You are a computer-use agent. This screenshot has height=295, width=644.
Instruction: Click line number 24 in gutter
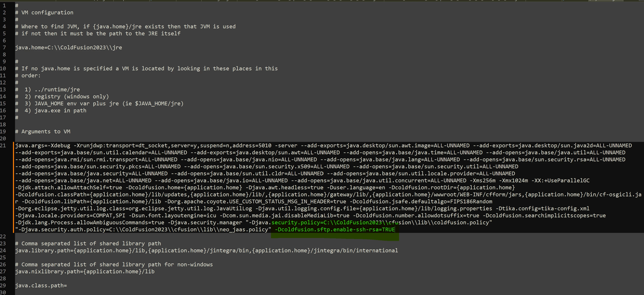(3, 251)
